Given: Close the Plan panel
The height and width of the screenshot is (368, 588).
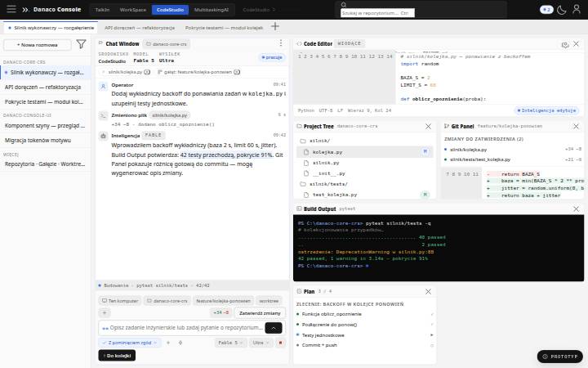Looking at the screenshot, I should coord(428,291).
